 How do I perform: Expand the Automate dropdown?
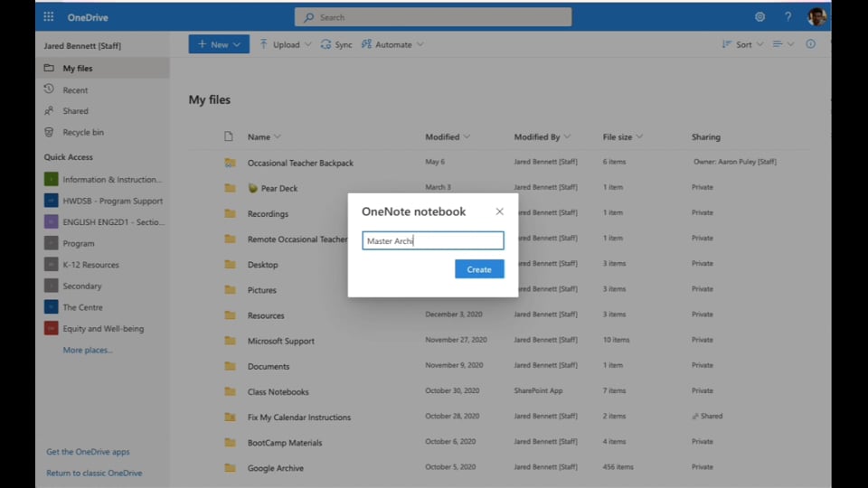pyautogui.click(x=420, y=44)
